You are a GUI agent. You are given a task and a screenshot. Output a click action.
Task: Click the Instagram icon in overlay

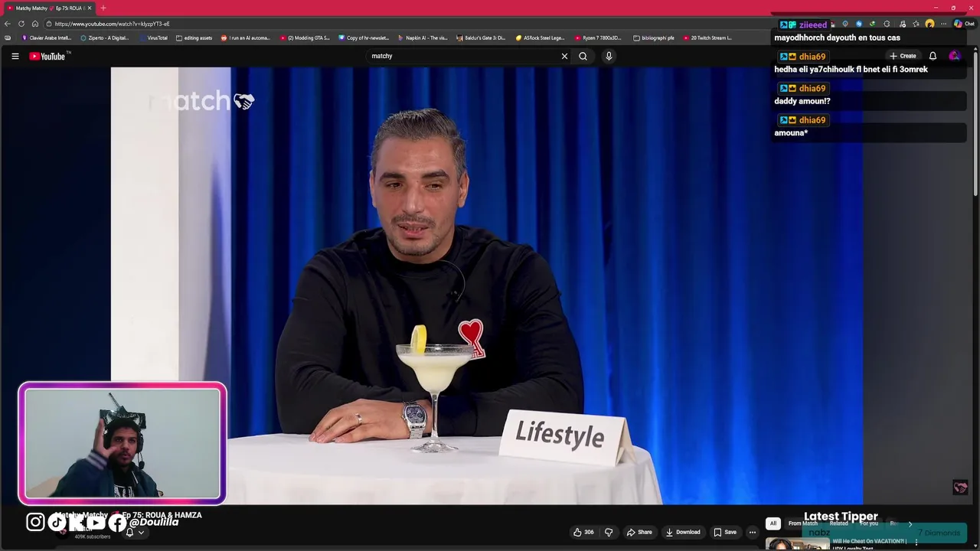[35, 522]
